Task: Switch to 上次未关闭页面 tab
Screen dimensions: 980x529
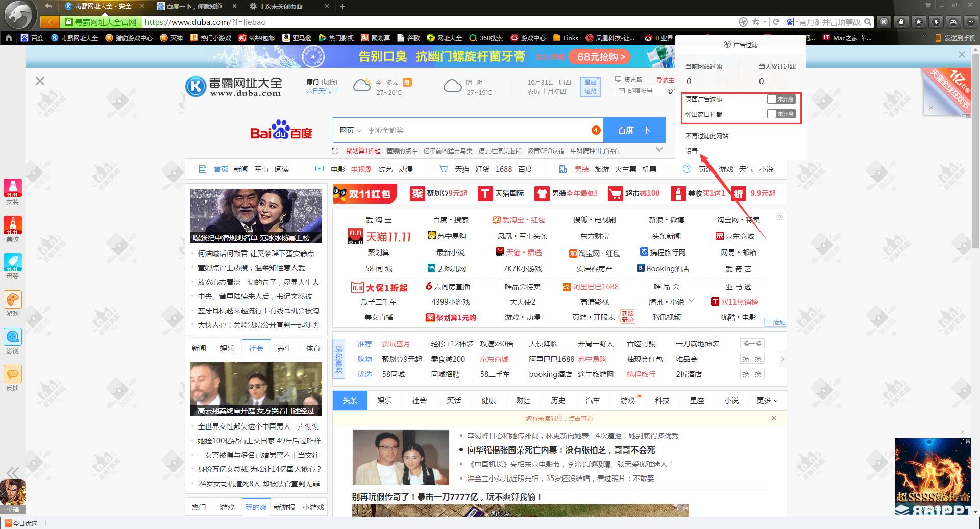Action: [x=281, y=6]
